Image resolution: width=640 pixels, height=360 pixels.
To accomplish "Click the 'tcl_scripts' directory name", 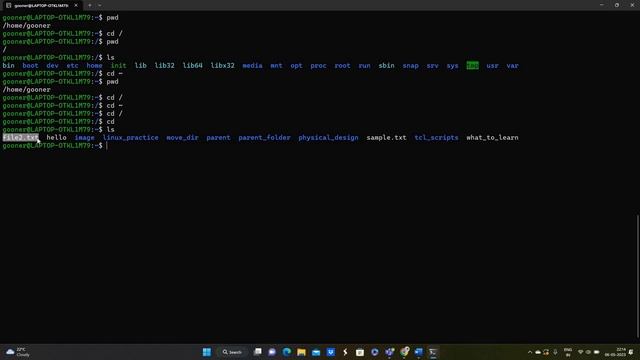I will (436, 138).
